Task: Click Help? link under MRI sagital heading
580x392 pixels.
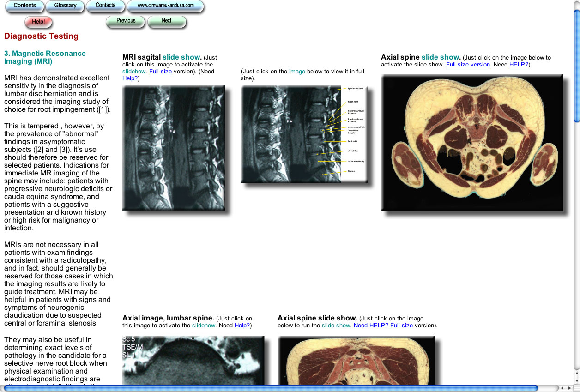Action: point(130,78)
